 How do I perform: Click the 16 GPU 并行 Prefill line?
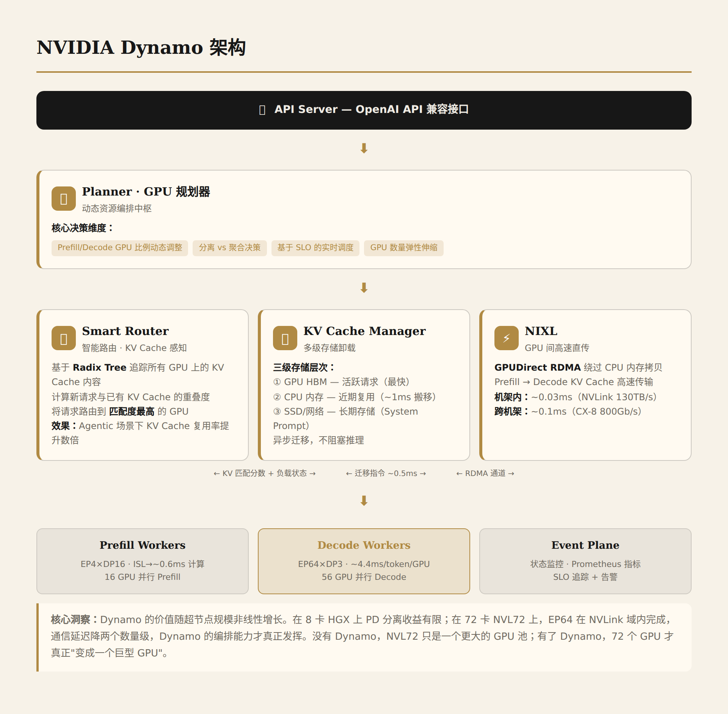pos(143,577)
